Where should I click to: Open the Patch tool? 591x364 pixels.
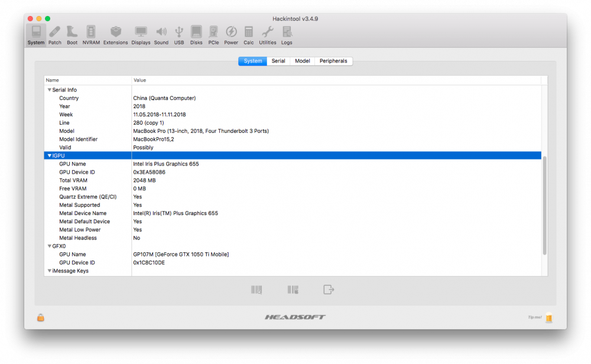(x=54, y=35)
